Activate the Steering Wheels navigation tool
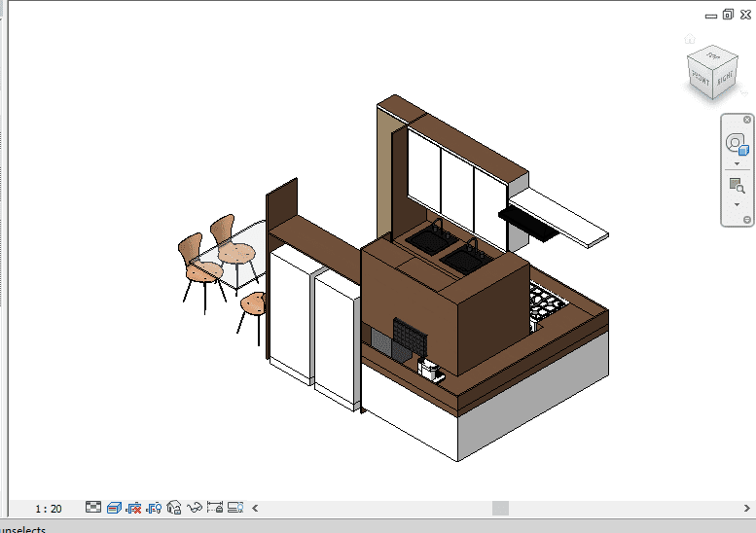Screen dimensions: 756x533 coord(737,145)
